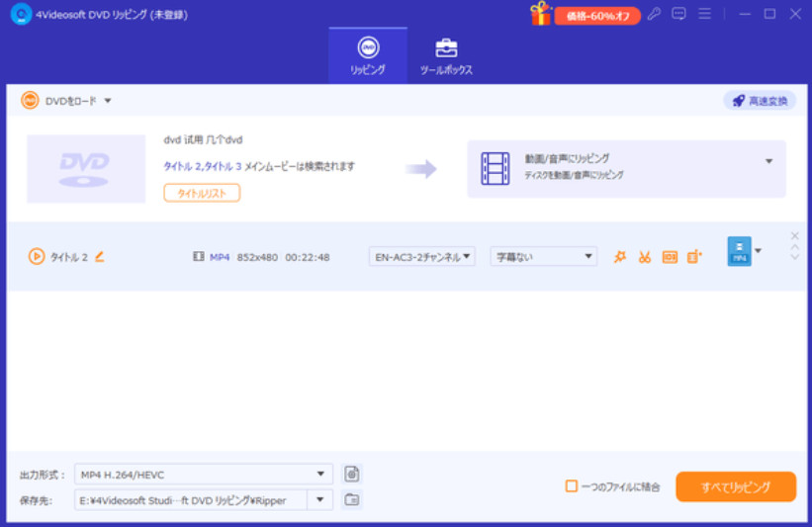
Task: Expand arrow next to MP4 format icon
Action: [759, 251]
